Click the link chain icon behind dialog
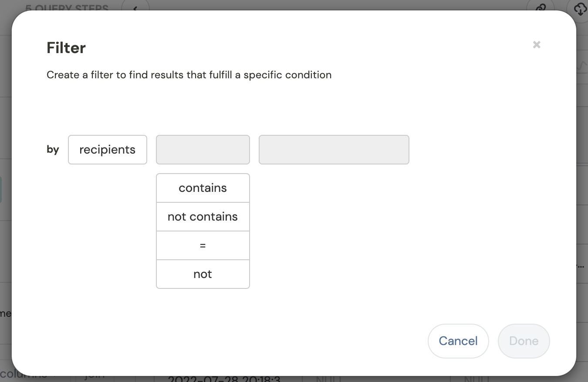 pos(540,7)
